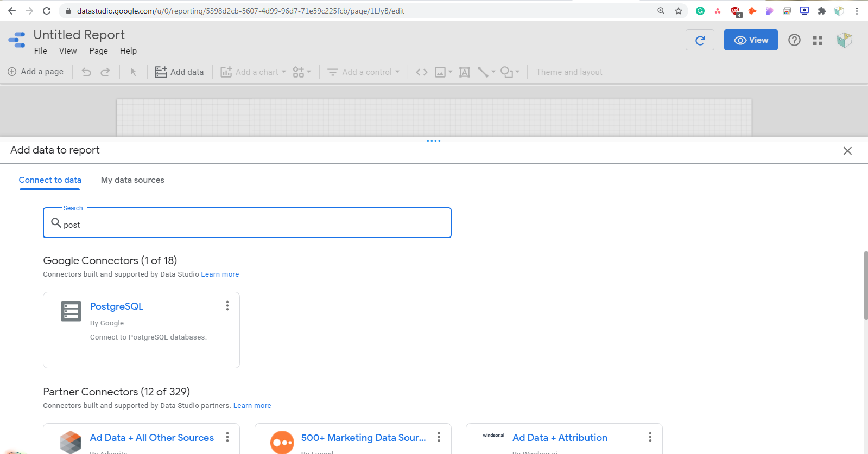Switch to My data sources tab

tap(132, 180)
